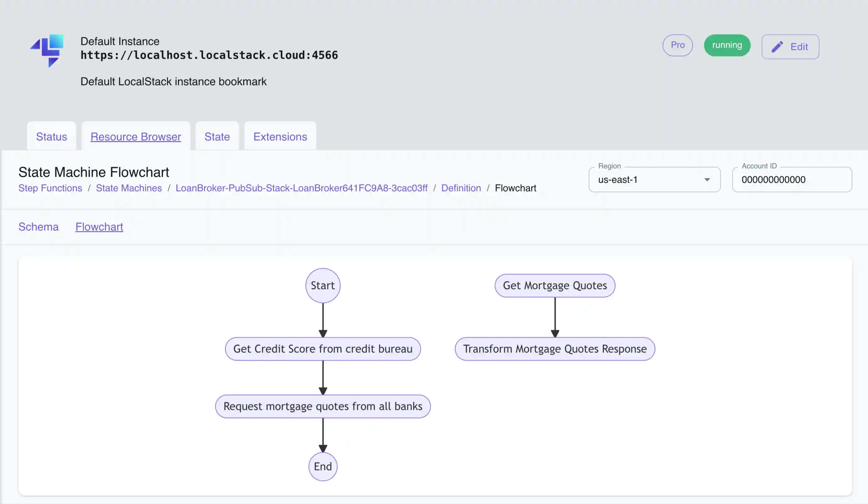The image size is (868, 504).
Task: Open the State tab
Action: [217, 137]
